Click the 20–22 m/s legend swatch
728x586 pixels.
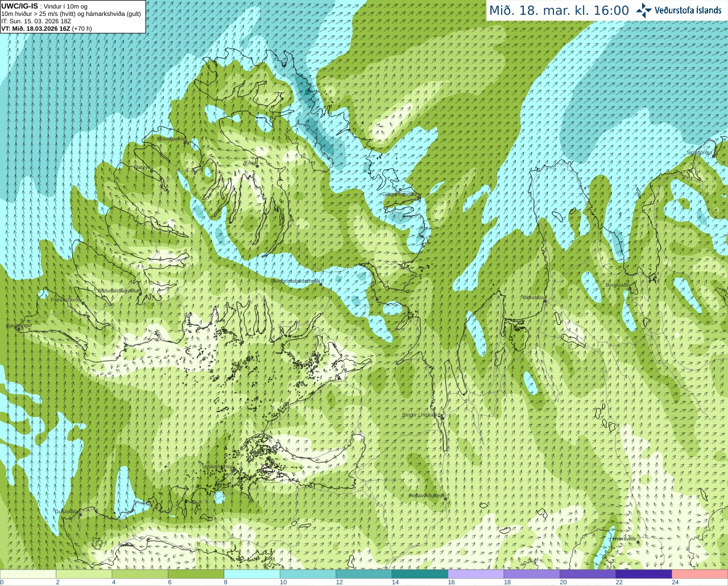(x=588, y=574)
